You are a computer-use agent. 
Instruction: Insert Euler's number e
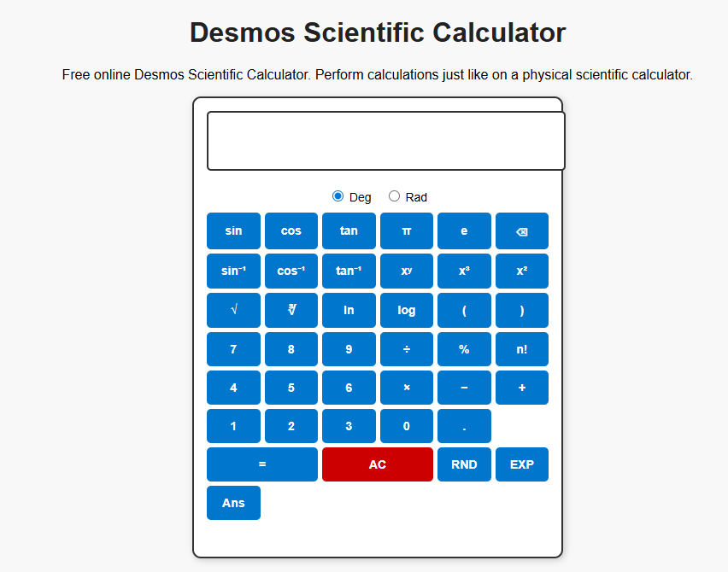[x=464, y=231]
